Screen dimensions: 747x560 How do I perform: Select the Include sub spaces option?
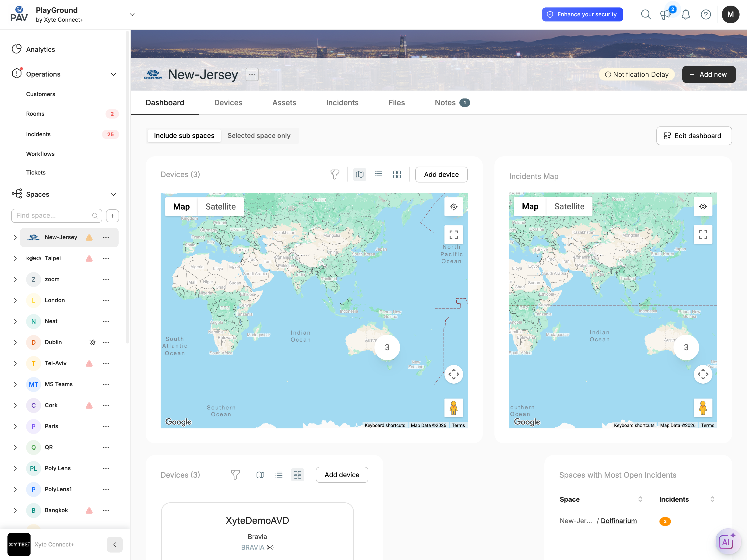point(184,136)
